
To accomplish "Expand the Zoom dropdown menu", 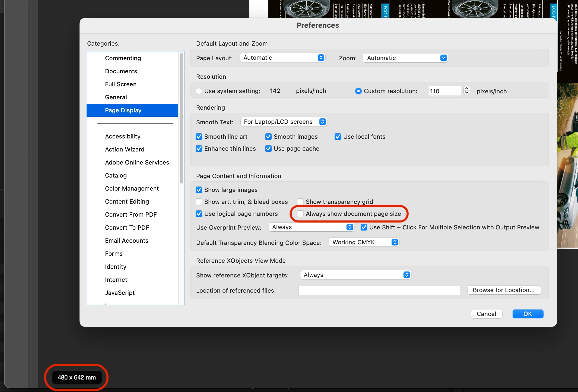I will pyautogui.click(x=405, y=58).
